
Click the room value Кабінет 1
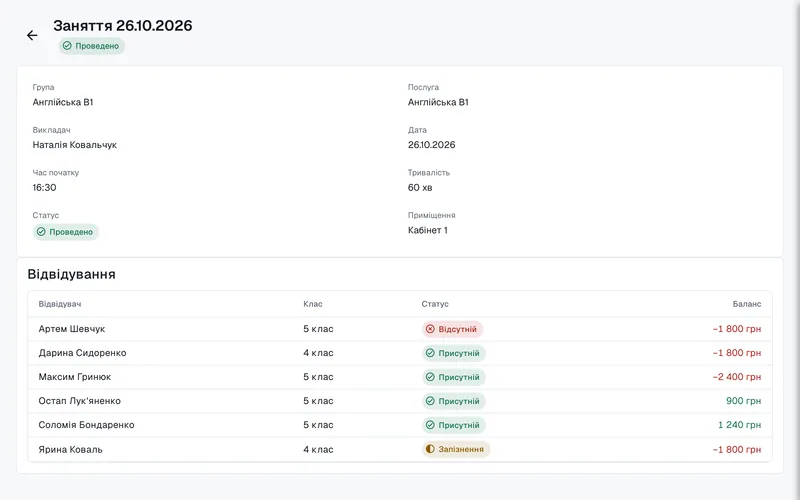428,230
